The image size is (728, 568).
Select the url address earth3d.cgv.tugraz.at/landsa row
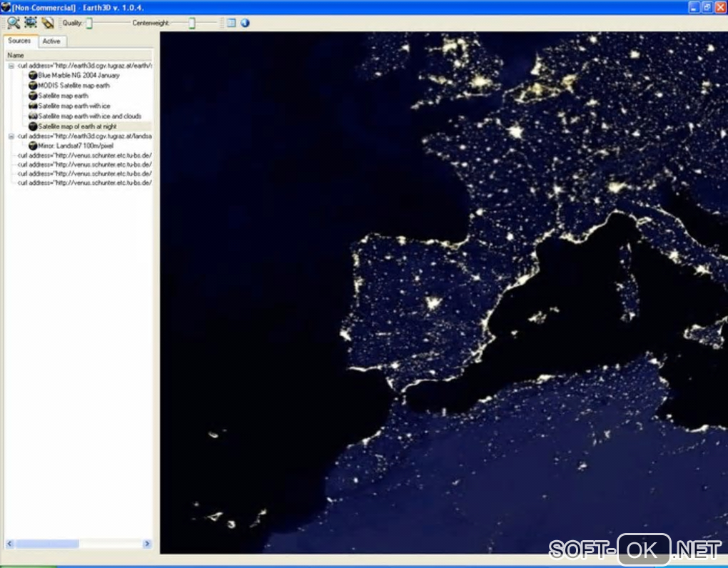[x=84, y=136]
